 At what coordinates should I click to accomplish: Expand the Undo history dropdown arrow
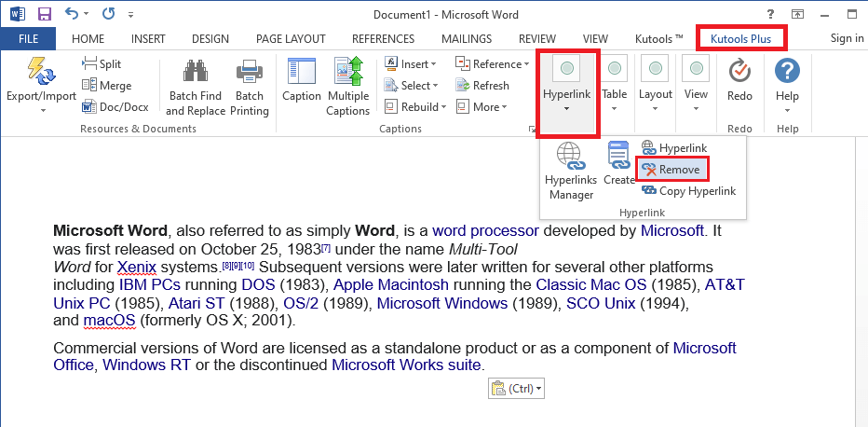[86, 14]
